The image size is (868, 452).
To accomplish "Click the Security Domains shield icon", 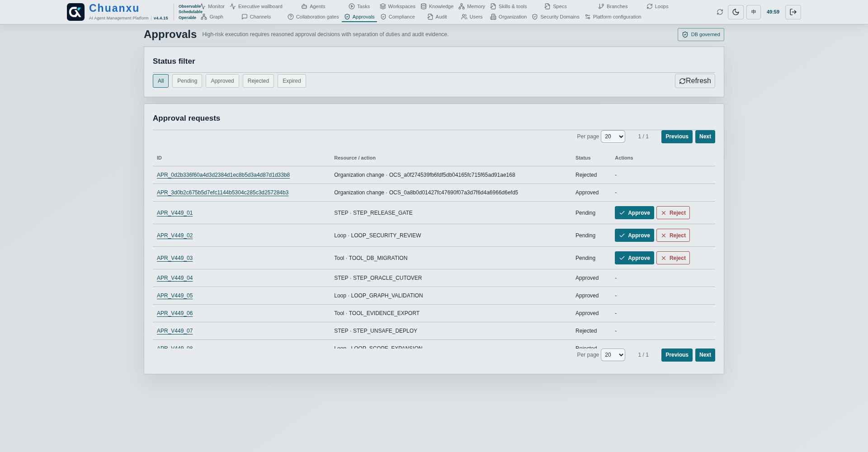I will click(535, 17).
